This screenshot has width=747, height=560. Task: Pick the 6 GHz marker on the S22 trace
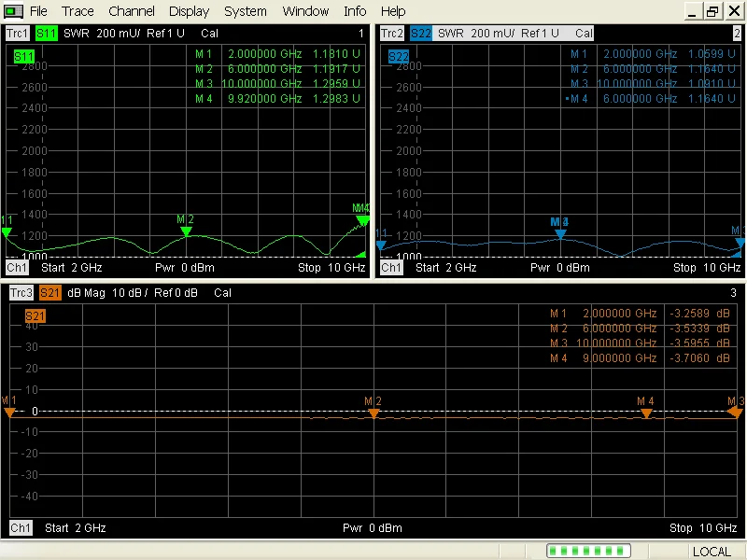(x=560, y=234)
